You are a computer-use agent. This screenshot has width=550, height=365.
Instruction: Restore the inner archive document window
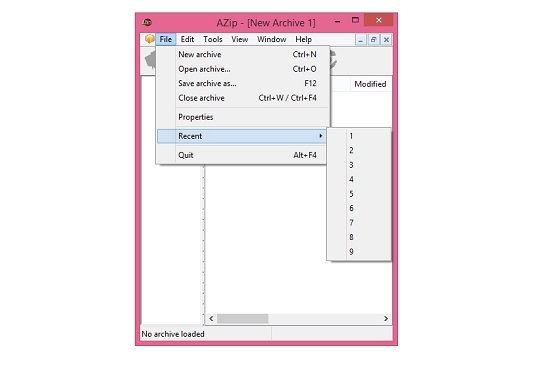pos(374,40)
